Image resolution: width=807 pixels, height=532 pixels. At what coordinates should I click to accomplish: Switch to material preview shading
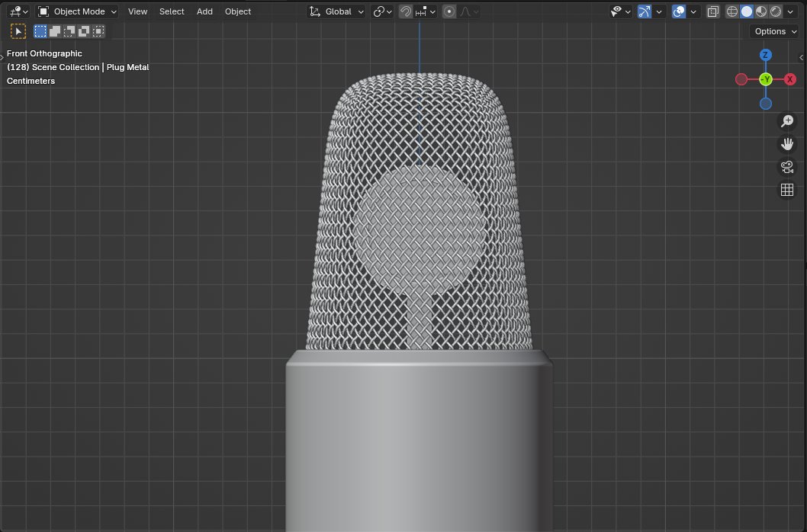[x=761, y=11]
